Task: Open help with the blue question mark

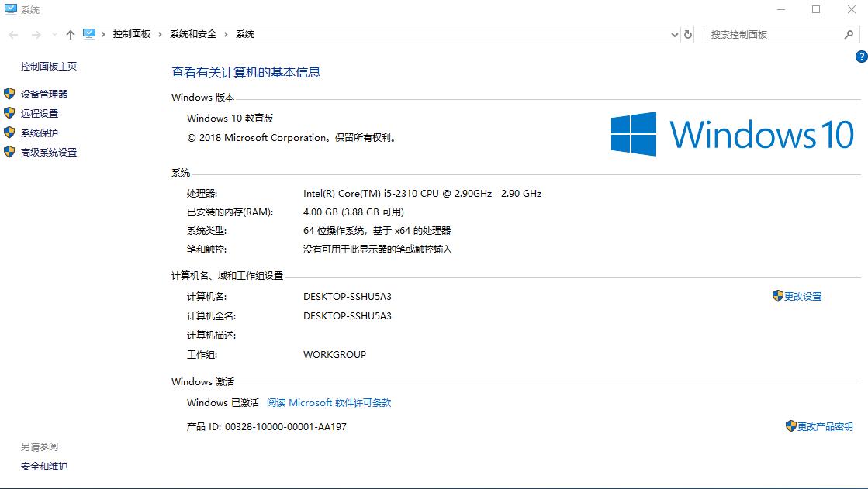Action: [861, 57]
